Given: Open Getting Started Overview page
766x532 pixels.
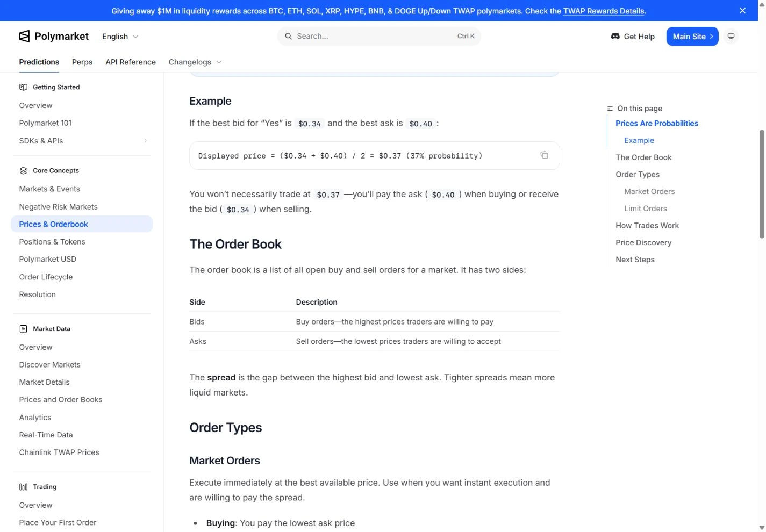Looking at the screenshot, I should click(35, 105).
